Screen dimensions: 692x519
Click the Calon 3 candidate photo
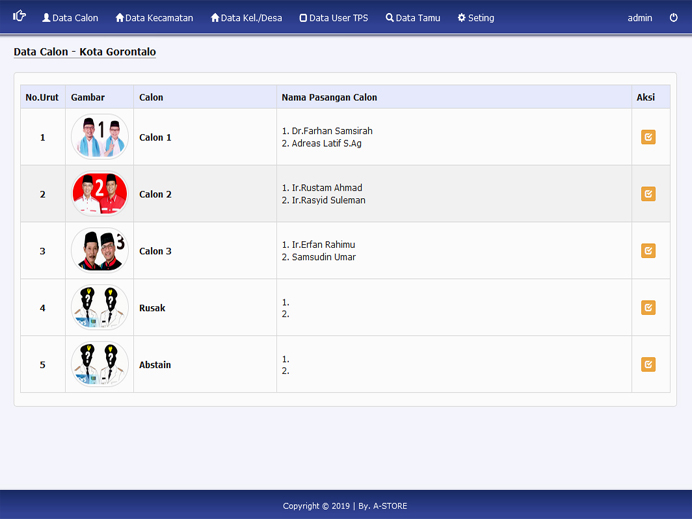point(100,251)
